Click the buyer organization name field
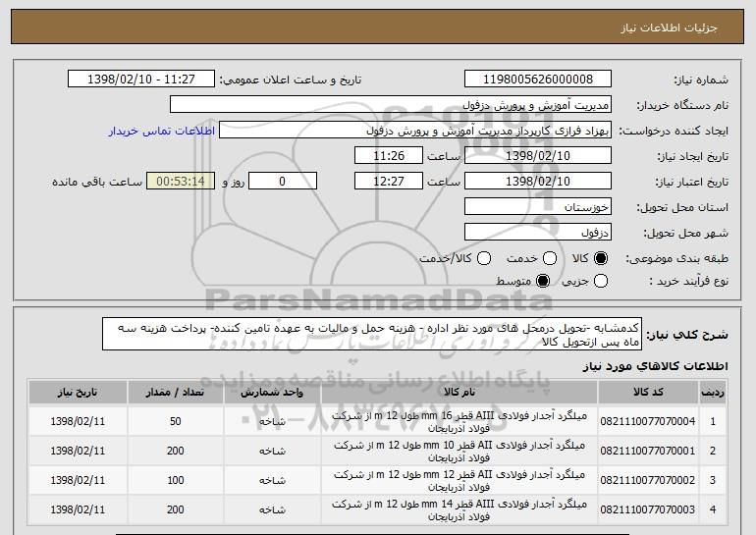 391,105
